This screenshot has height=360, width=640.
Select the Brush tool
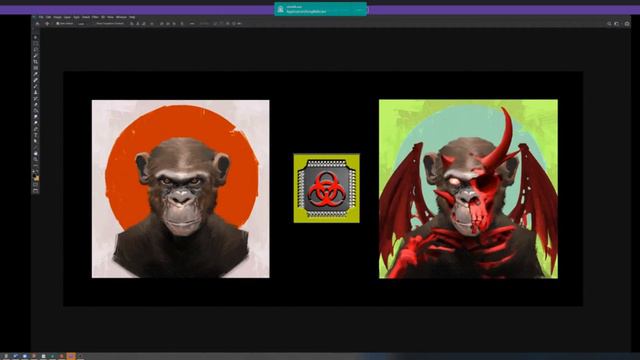point(36,86)
